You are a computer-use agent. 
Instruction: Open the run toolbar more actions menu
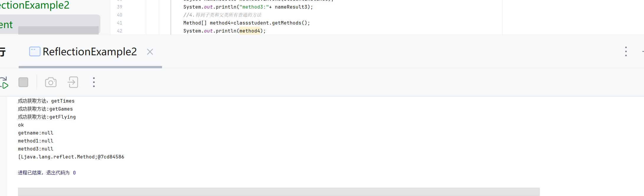tap(94, 82)
